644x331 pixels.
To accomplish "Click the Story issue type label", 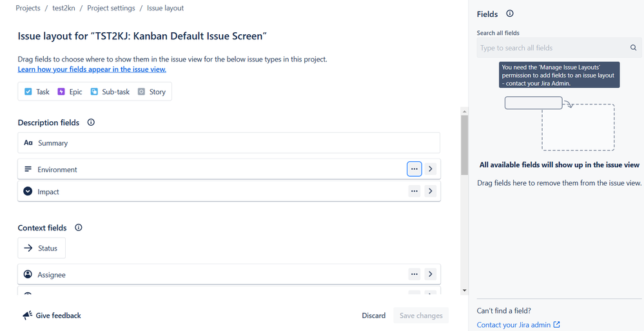I will coord(157,92).
